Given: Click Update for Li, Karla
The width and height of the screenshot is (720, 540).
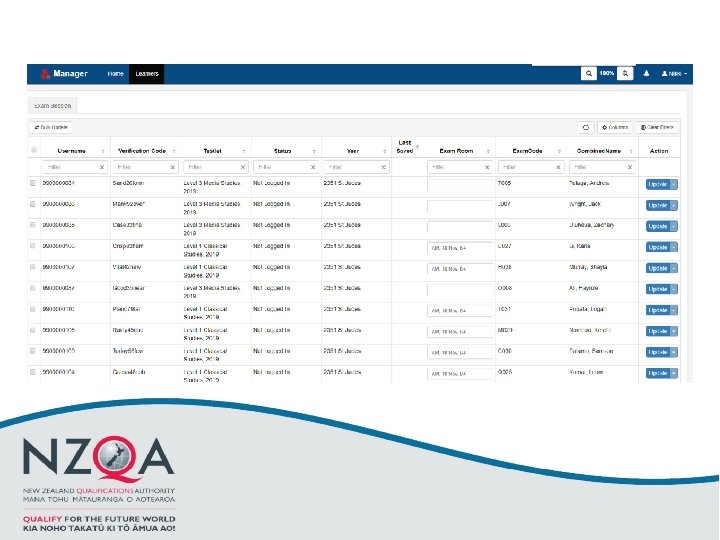Looking at the screenshot, I should pos(658,248).
